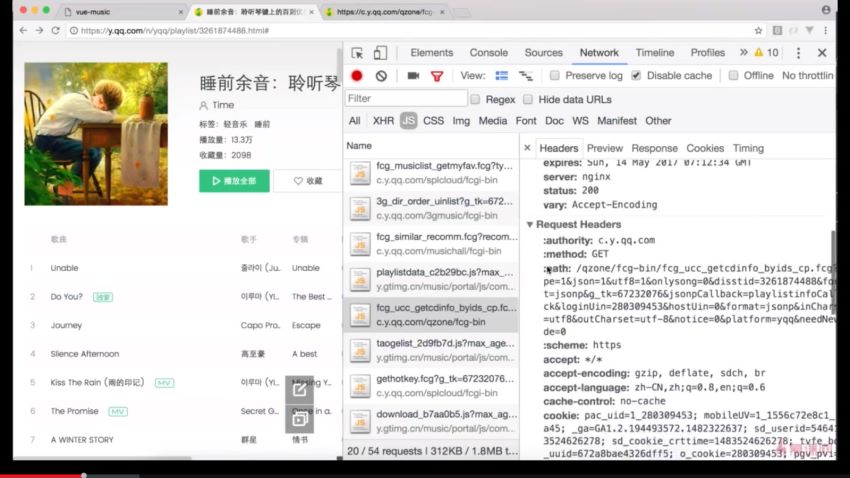Collapse the Request Headers section
The image size is (850, 478).
pyautogui.click(x=530, y=224)
